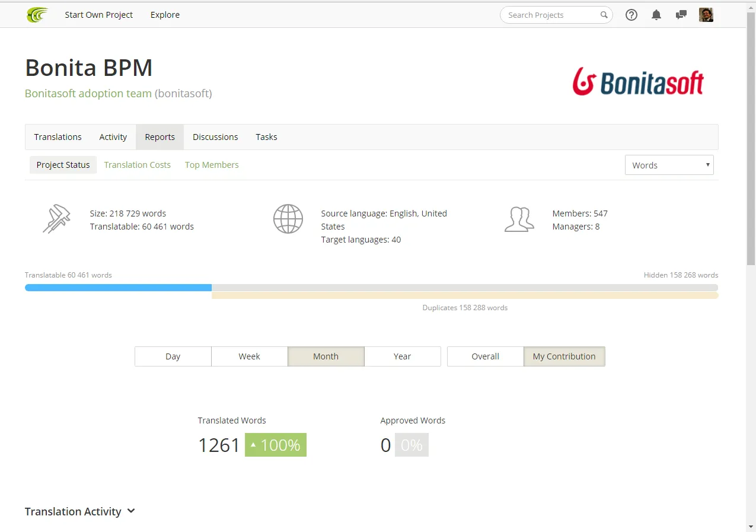Open the Words unit dropdown
Viewport: 756px width, 532px height.
coord(669,165)
